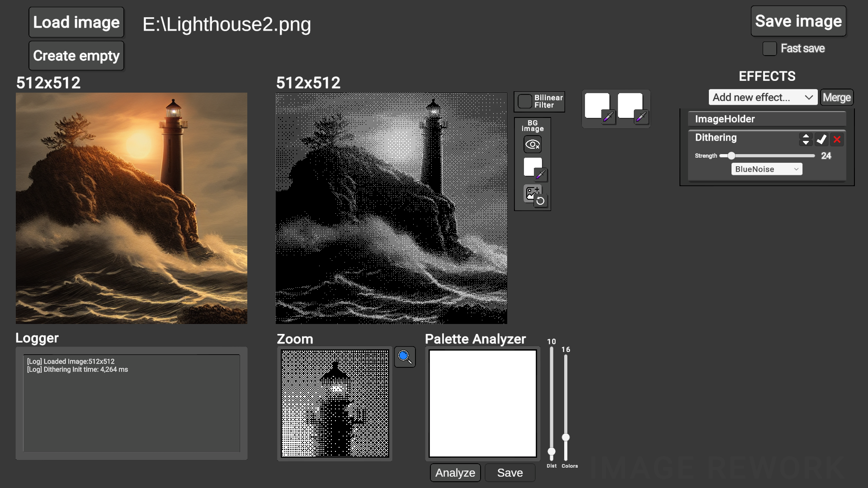868x488 pixels.
Task: Enable the Fast save checkbox
Action: (769, 48)
